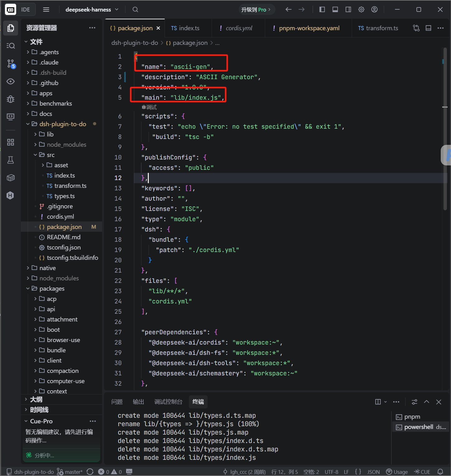Screen dimensions: 451x476
Task: Open the deepseek-harness project dropdown
Action: coord(92,10)
